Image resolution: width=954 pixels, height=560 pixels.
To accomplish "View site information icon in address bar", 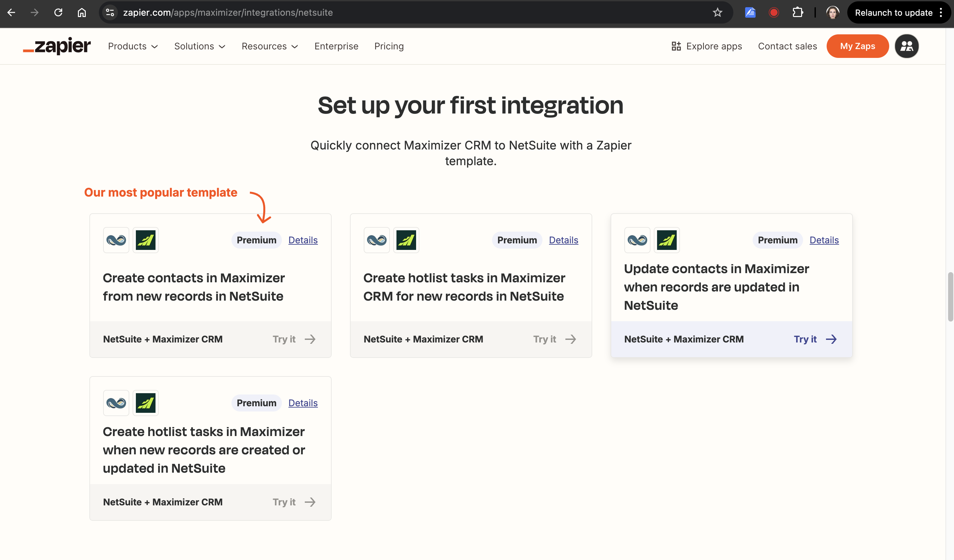I will pos(110,12).
